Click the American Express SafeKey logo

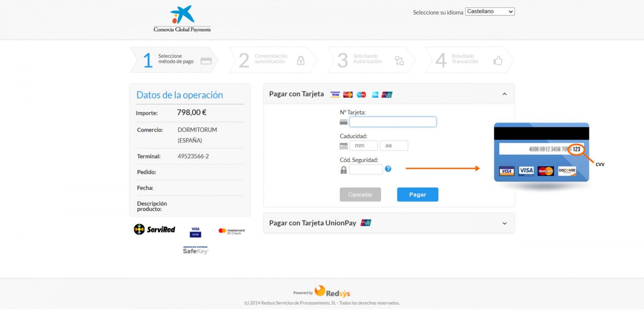coord(196,250)
